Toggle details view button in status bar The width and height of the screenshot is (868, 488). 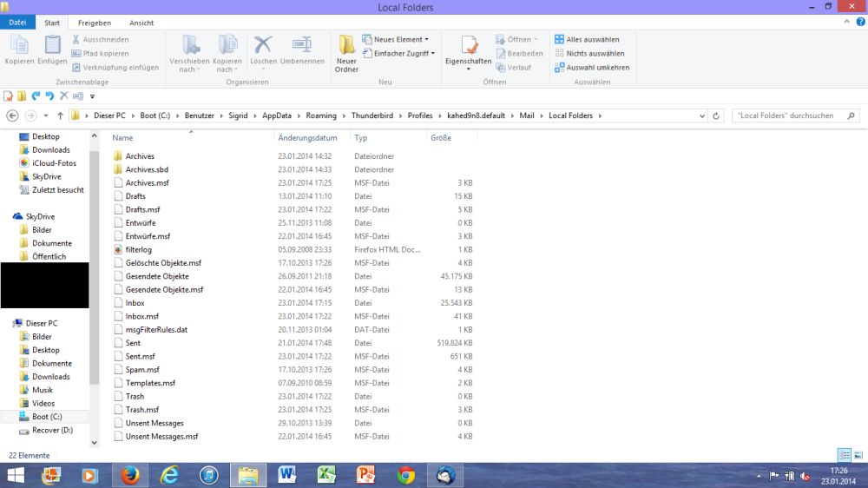click(x=844, y=455)
